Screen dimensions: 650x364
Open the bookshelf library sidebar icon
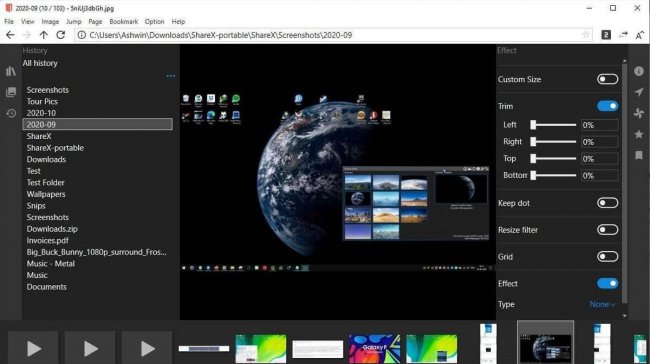click(x=11, y=71)
